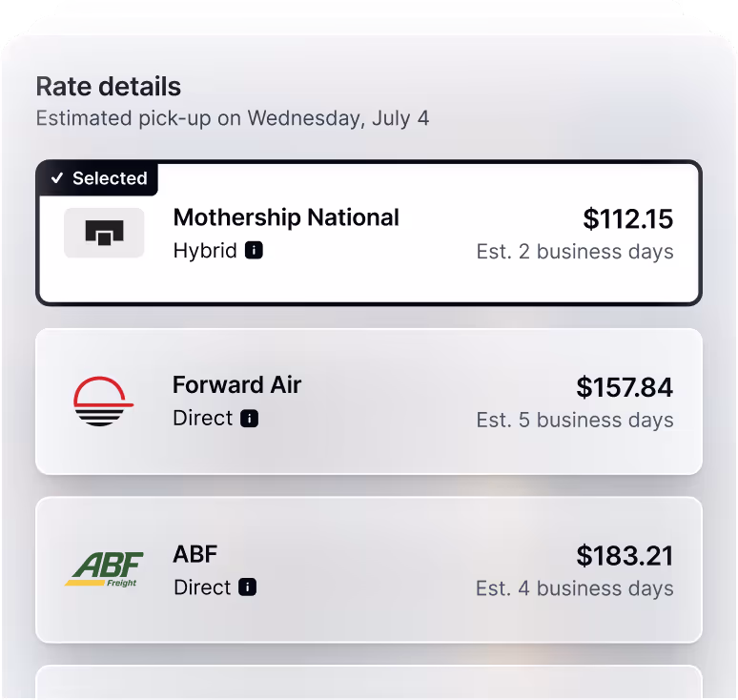Click Est. 2 business days text
Viewport: 738px width, 700px height.
point(575,252)
